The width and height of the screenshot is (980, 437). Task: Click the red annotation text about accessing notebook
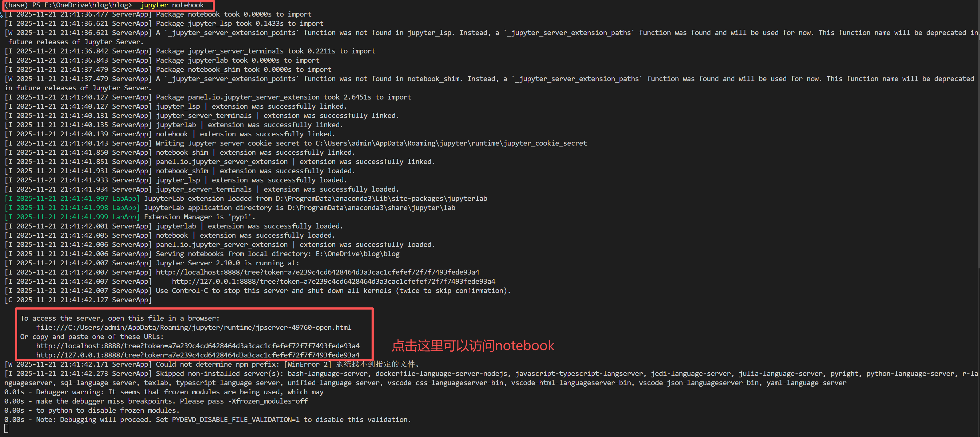point(473,346)
